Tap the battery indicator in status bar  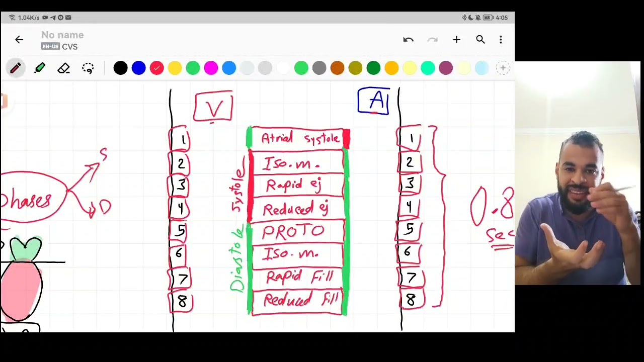(488, 18)
